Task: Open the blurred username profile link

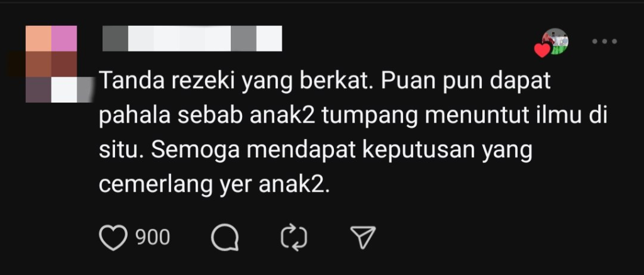Action: [x=192, y=38]
